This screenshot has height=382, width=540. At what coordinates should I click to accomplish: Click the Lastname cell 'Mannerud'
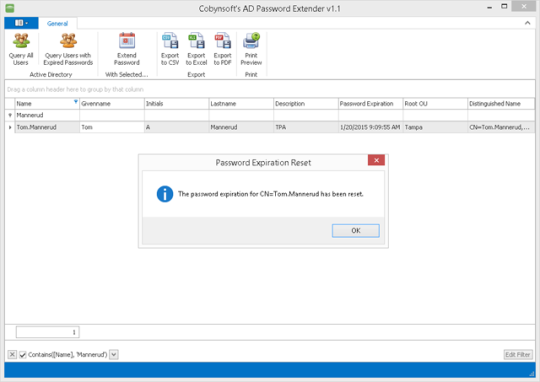pos(241,127)
